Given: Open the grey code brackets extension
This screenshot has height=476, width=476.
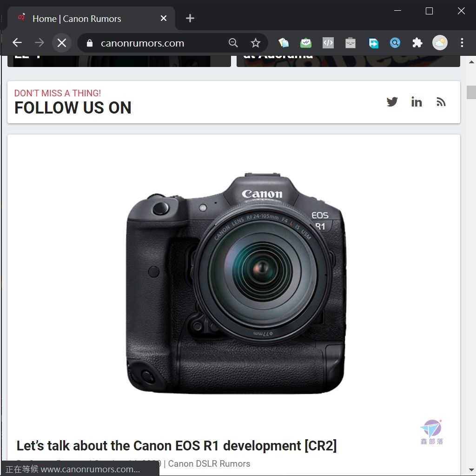Looking at the screenshot, I should (328, 43).
